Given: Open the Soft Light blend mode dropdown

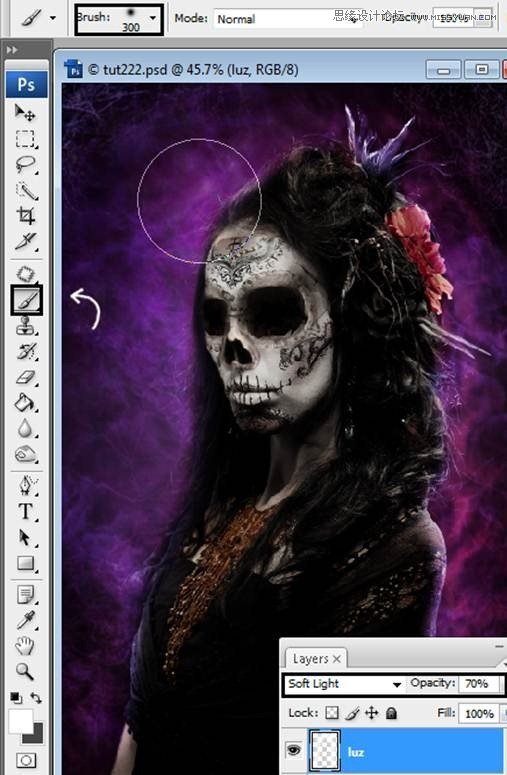Looking at the screenshot, I should (x=344, y=684).
